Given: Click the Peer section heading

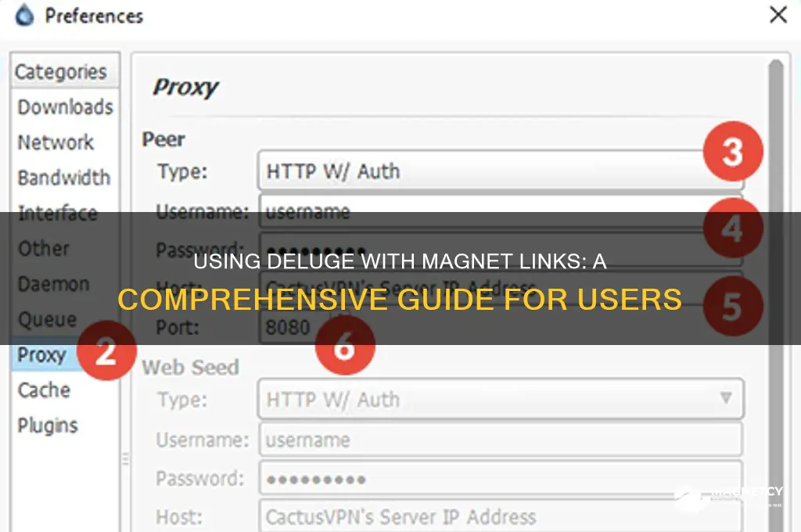Looking at the screenshot, I should (x=163, y=139).
